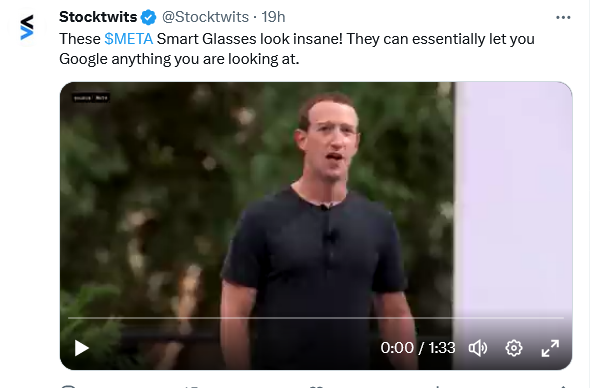This screenshot has height=388, width=592.
Task: Click the blue verified badge beside Stocktwits
Action: point(148,17)
